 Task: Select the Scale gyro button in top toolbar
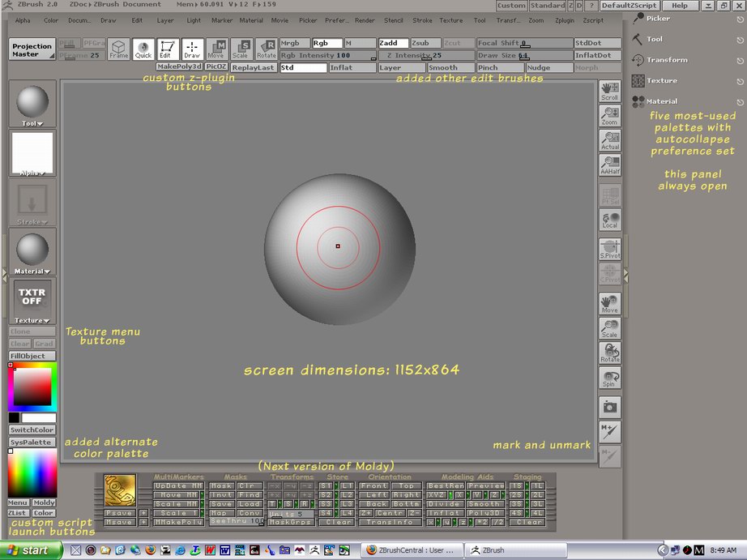242,49
